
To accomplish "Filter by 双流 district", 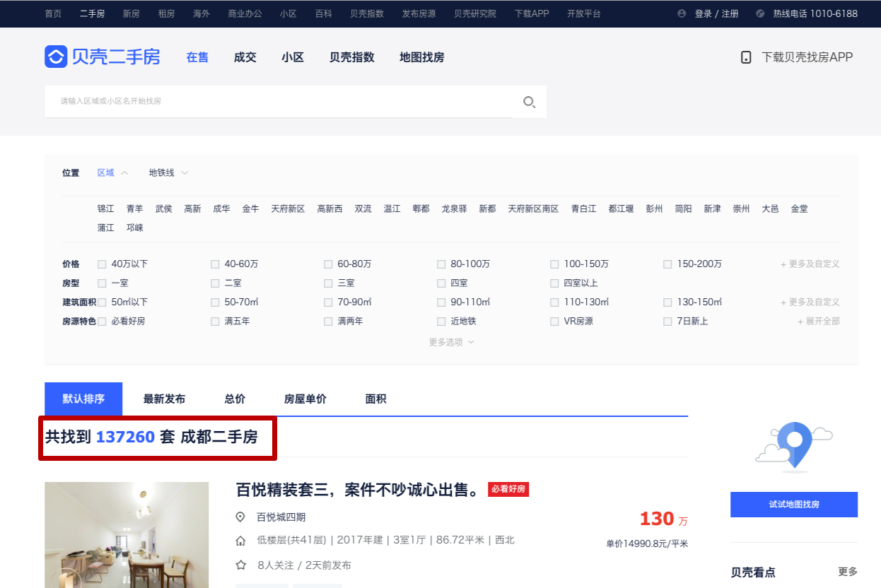I will 363,208.
